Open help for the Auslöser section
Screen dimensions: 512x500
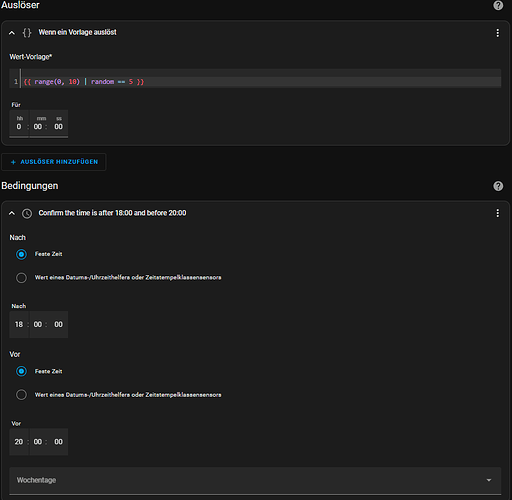pos(498,5)
